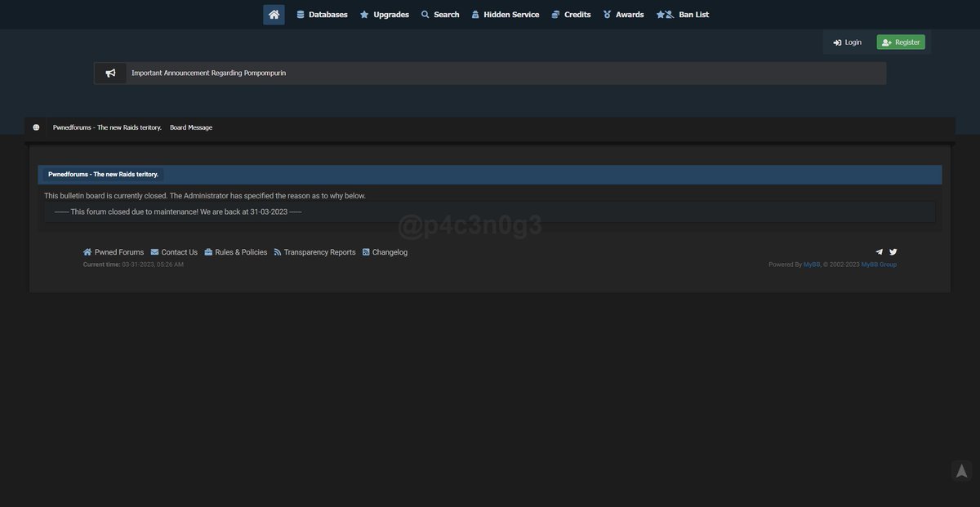Click the scroll-to-top arrow button
This screenshot has height=507, width=980.
961,471
